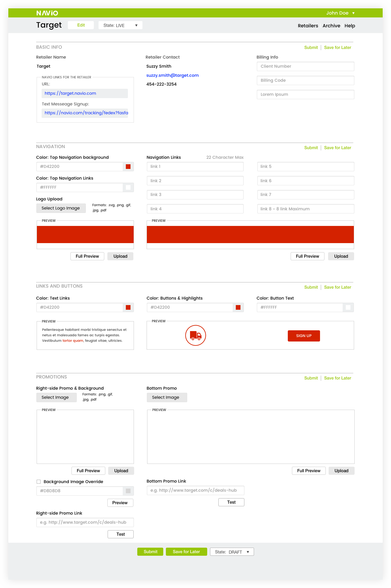Focus Top Navigation Links hex field
Image resolution: width=391 pixels, height=588 pixels.
[80, 187]
